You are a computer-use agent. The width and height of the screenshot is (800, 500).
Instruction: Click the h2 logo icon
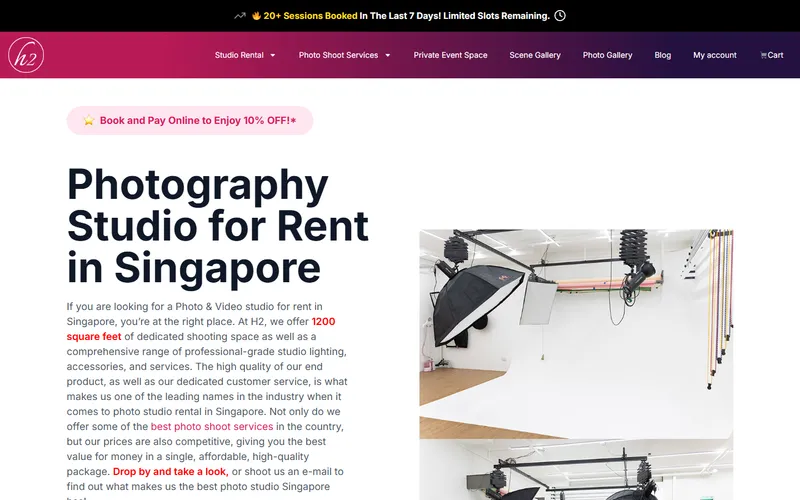[x=26, y=55]
